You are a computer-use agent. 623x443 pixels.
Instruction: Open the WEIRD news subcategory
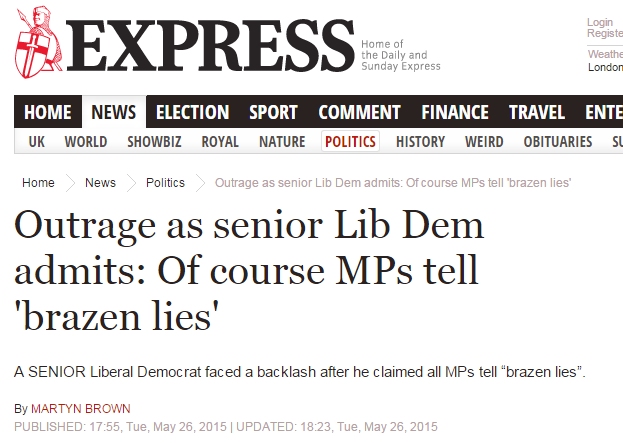point(484,141)
